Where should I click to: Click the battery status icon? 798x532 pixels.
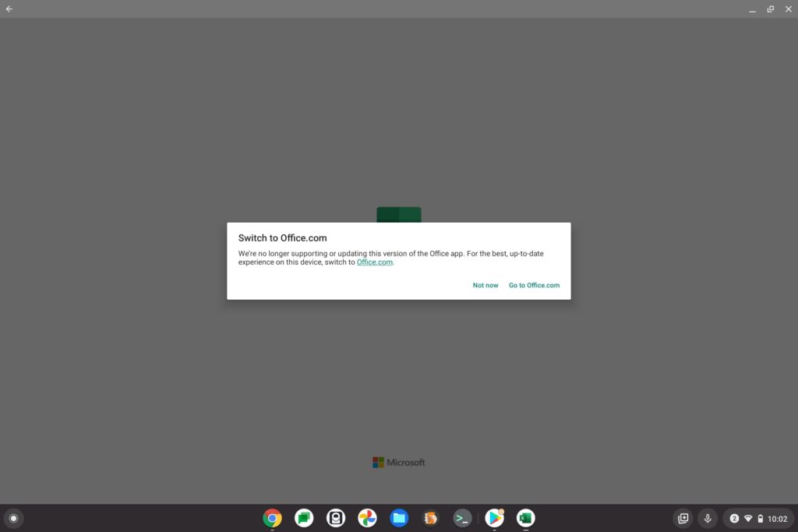761,518
